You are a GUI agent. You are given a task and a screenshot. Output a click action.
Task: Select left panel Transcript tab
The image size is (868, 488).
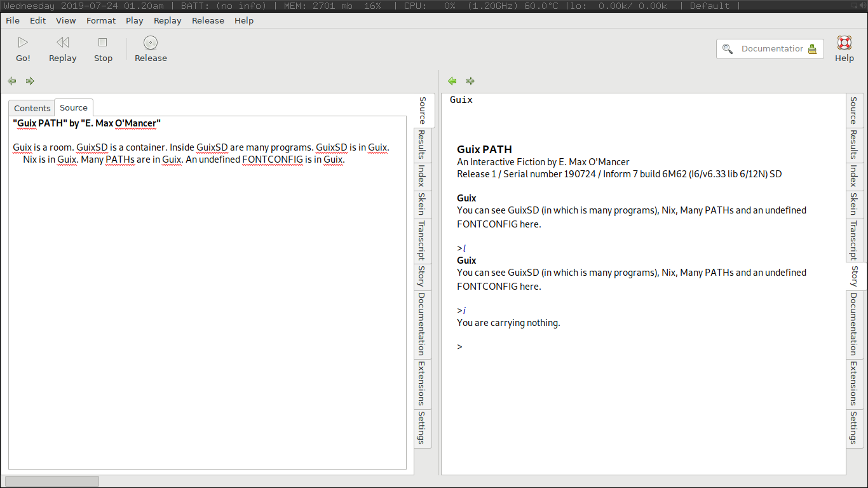(423, 240)
